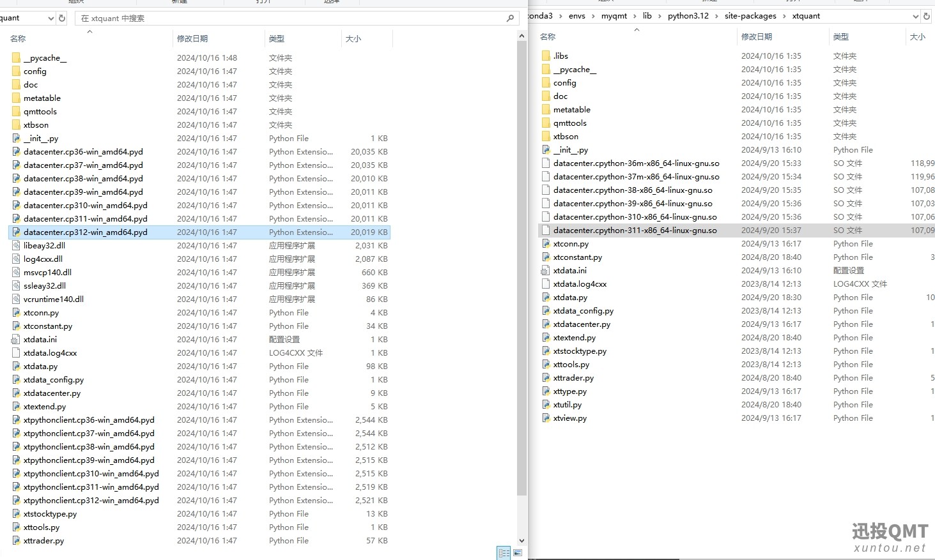Click myqmt breadcrumb in right window path

pos(614,16)
